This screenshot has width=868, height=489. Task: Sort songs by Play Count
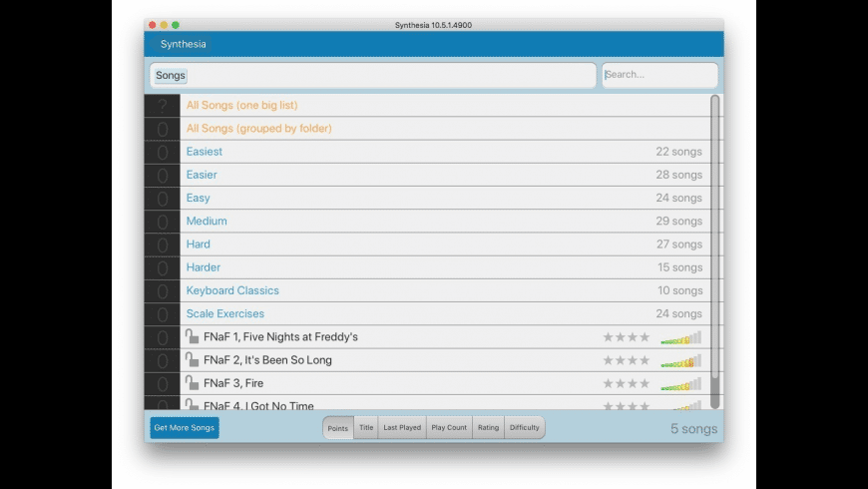pyautogui.click(x=449, y=427)
